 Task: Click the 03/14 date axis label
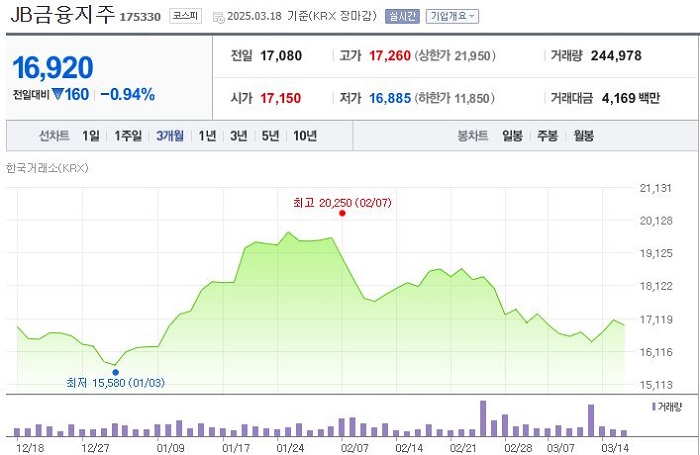(615, 448)
